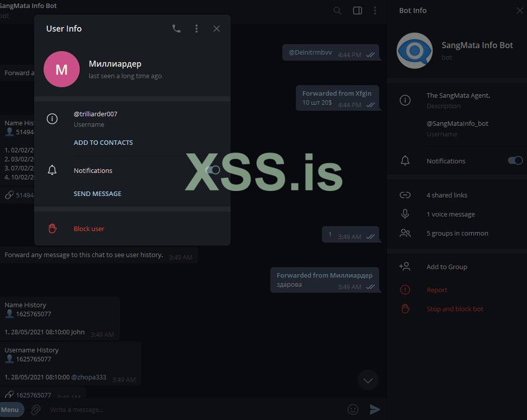Click Report in Bot Info
This screenshot has width=527, height=420.
click(x=437, y=290)
